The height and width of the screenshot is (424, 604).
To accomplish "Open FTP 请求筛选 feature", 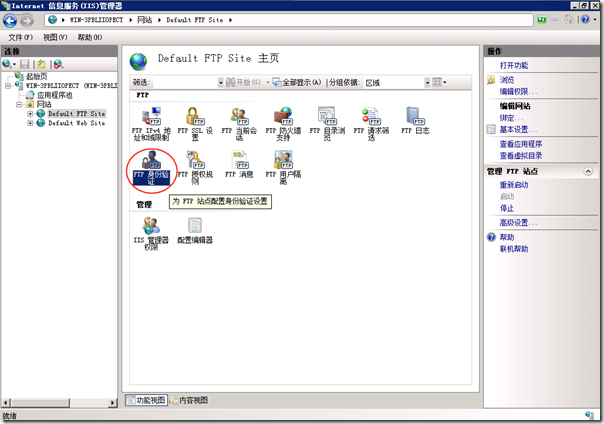I will coord(371,124).
